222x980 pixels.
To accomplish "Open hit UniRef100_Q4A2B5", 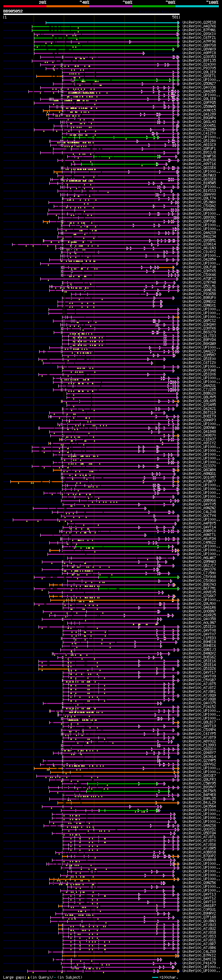I will coord(199,91).
